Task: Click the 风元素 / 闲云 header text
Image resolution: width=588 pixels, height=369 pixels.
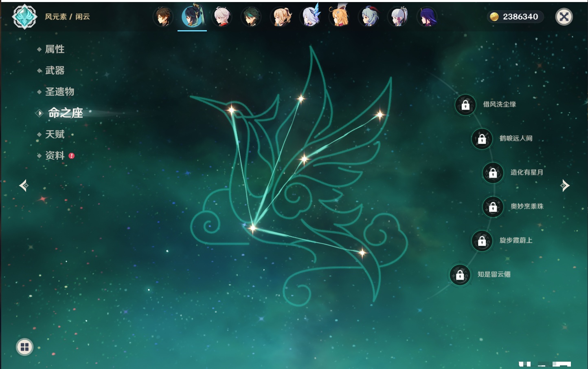Action: tap(67, 17)
